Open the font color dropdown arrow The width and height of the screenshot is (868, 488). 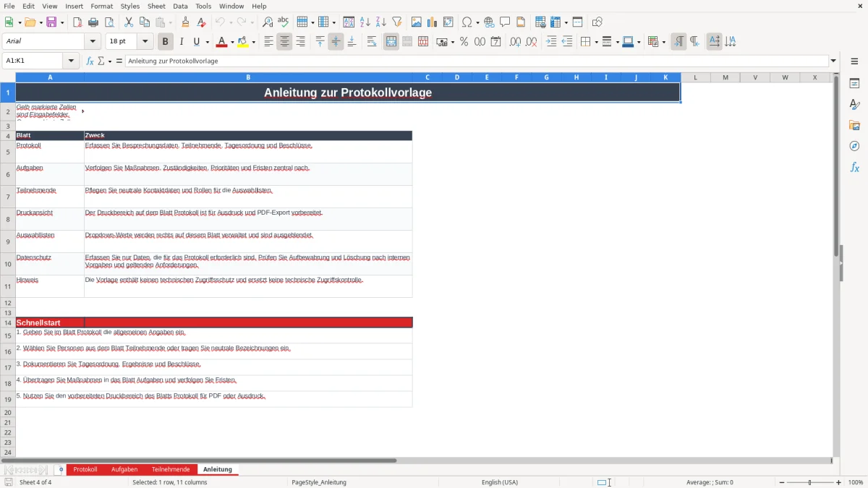tap(231, 42)
